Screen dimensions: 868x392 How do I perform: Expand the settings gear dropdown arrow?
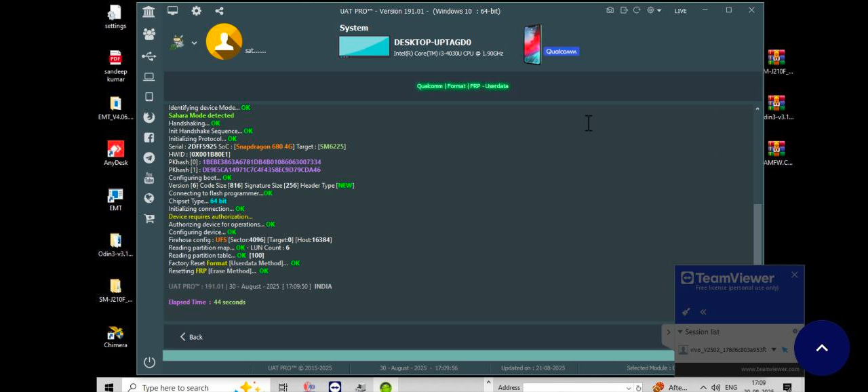coord(659,11)
